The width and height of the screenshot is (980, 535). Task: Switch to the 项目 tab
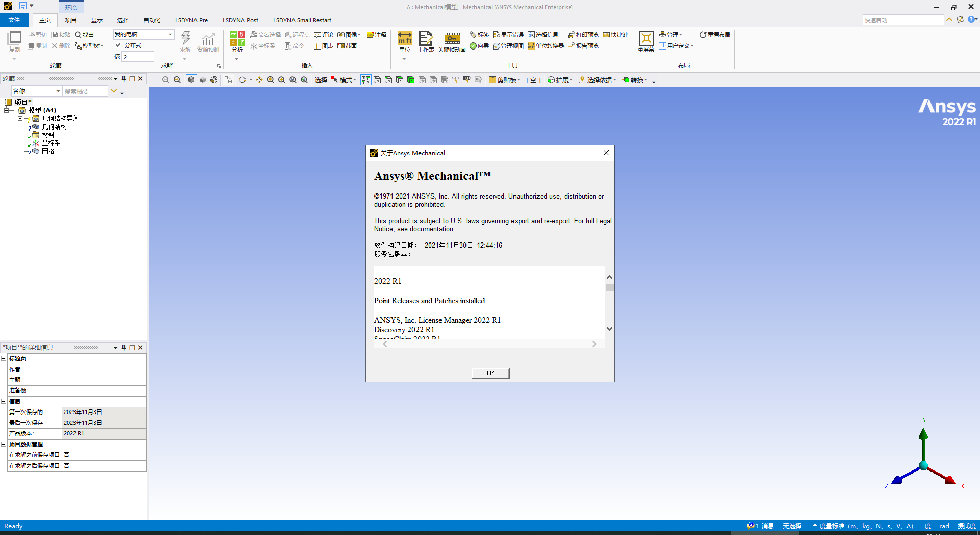tap(70, 20)
